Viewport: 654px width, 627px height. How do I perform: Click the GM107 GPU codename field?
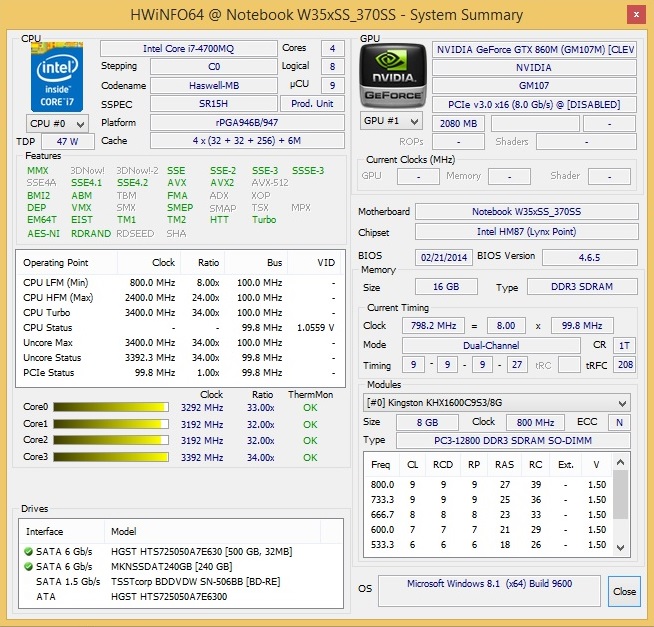(534, 86)
